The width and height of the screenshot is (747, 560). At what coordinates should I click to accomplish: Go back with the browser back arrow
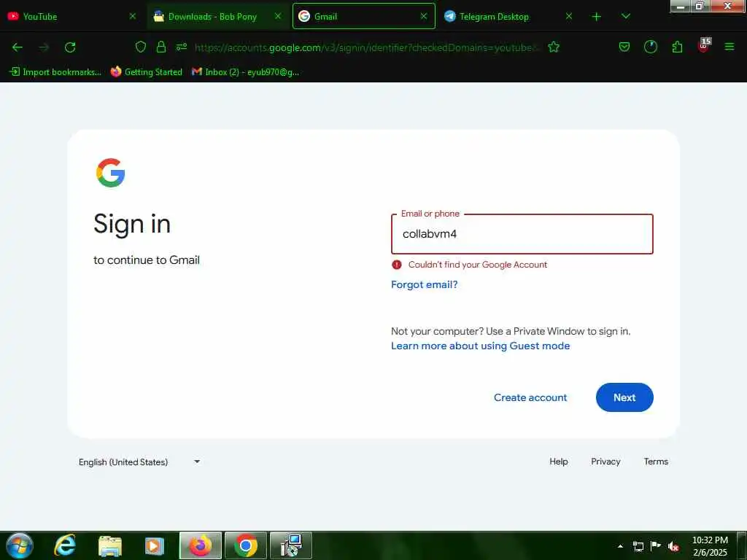pos(18,47)
